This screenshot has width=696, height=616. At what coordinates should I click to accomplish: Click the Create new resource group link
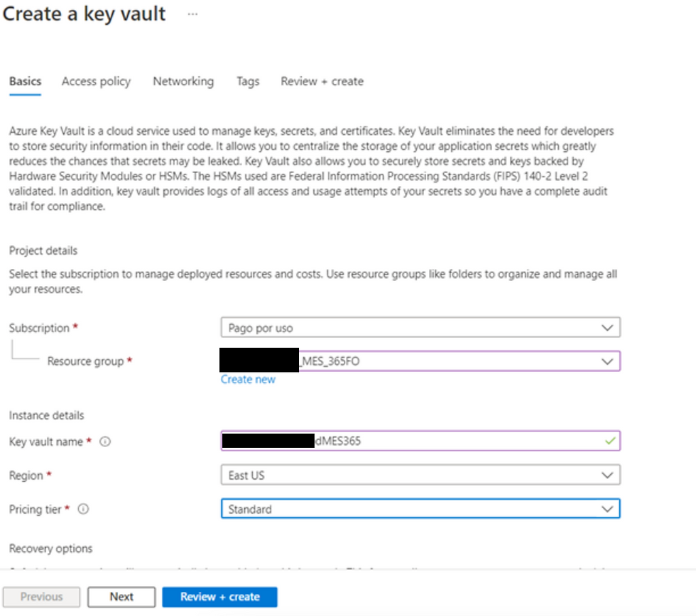248,380
